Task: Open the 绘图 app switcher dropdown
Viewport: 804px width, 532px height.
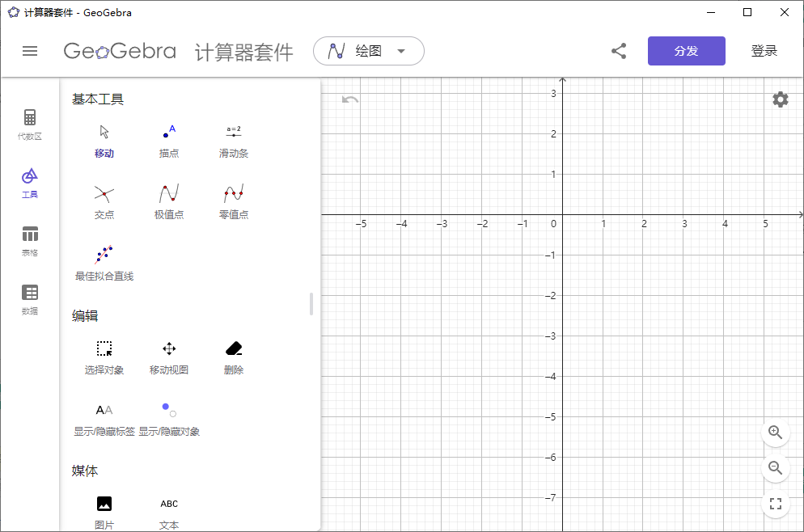Action: coord(368,50)
